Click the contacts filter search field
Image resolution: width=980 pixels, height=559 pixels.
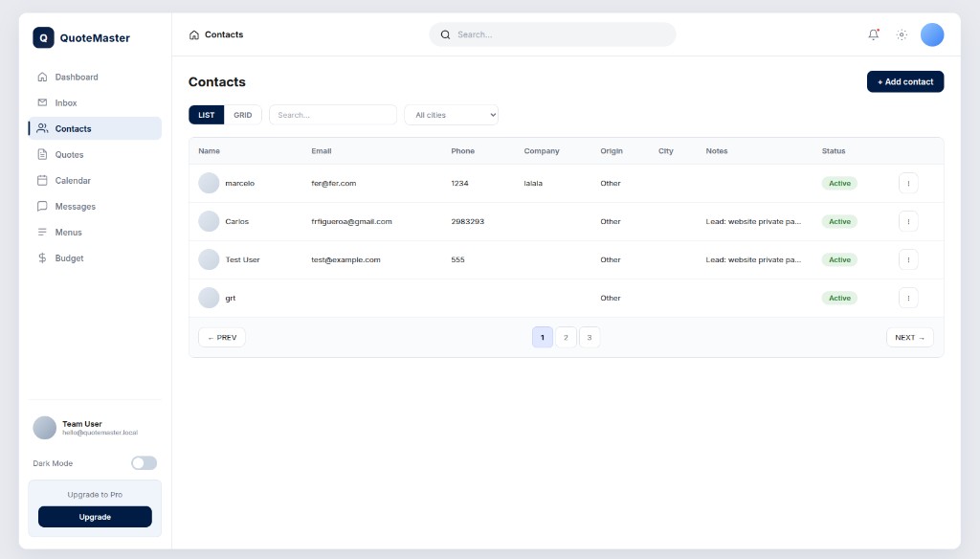point(333,115)
